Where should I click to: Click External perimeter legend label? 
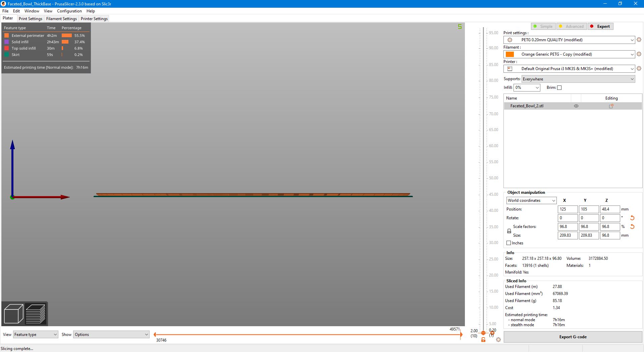(x=28, y=35)
